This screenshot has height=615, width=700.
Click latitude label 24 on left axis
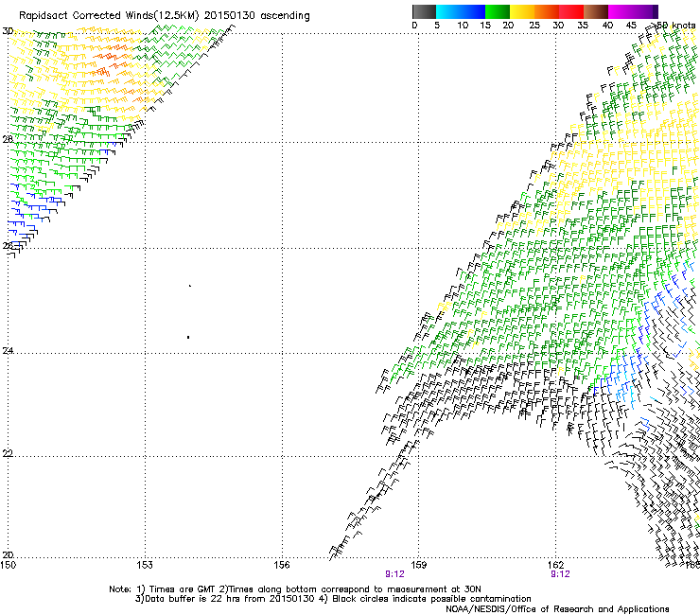[x=8, y=351]
